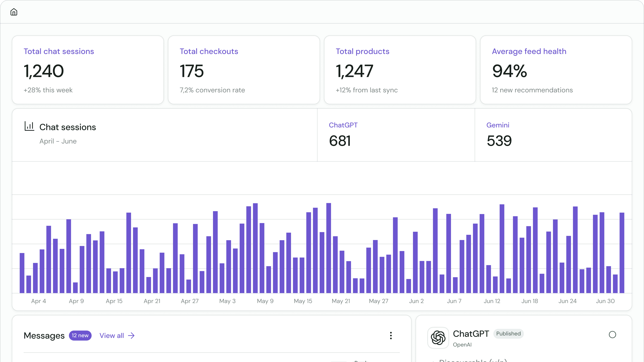Switch chart to Gemini sessions tab

[553, 135]
